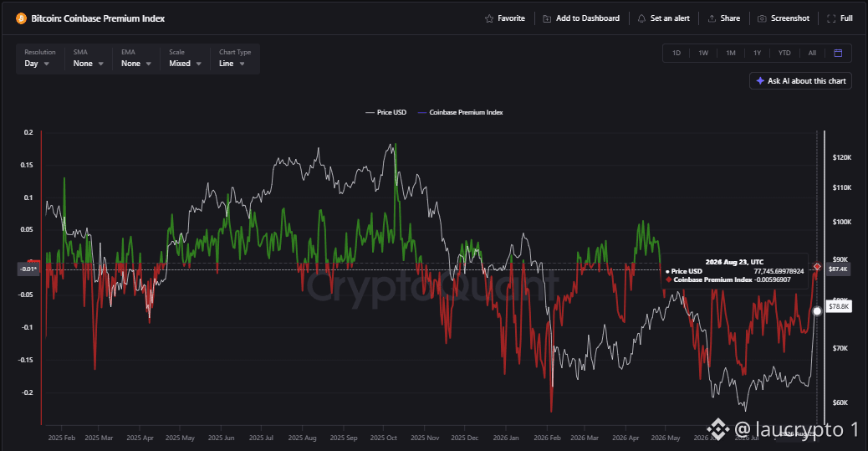This screenshot has height=451, width=868.
Task: Click the $60K right axis label
Action: [840, 402]
